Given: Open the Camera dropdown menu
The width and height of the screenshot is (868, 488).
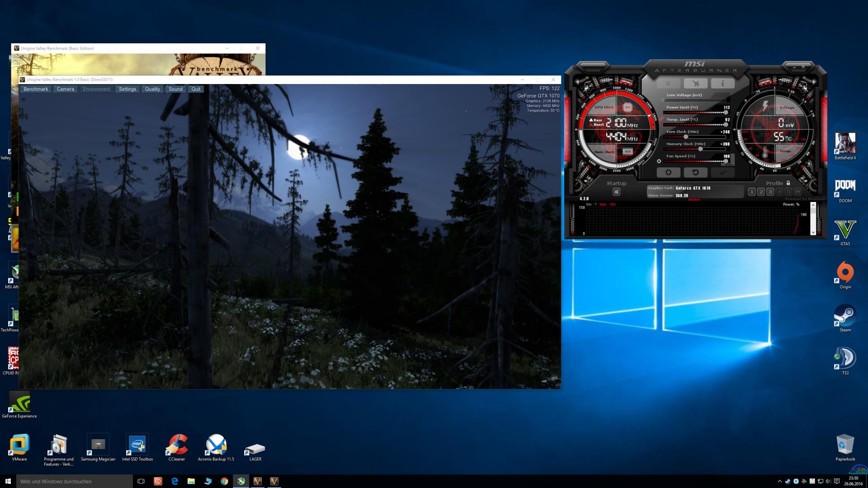Looking at the screenshot, I should coord(66,89).
